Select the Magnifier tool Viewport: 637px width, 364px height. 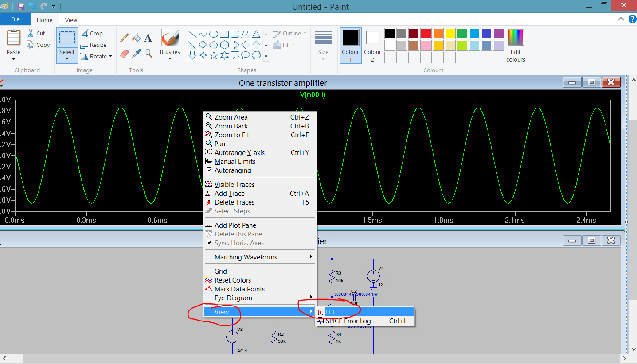148,53
